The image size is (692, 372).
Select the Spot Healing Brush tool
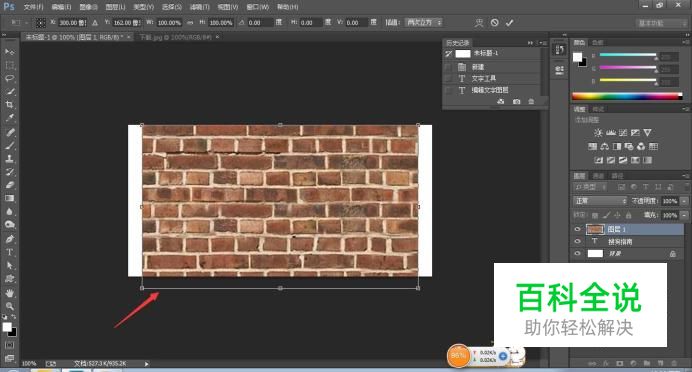point(9,132)
